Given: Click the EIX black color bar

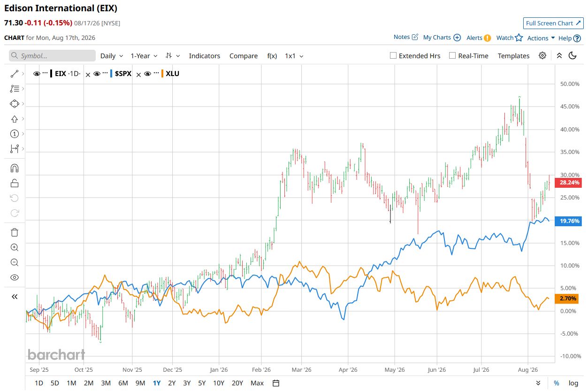Looking at the screenshot, I should tap(51, 74).
